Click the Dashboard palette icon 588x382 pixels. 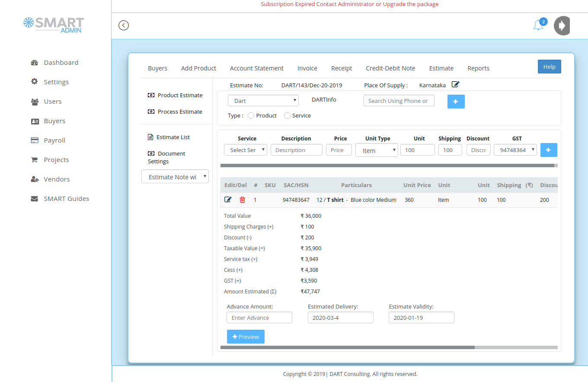[x=35, y=63]
